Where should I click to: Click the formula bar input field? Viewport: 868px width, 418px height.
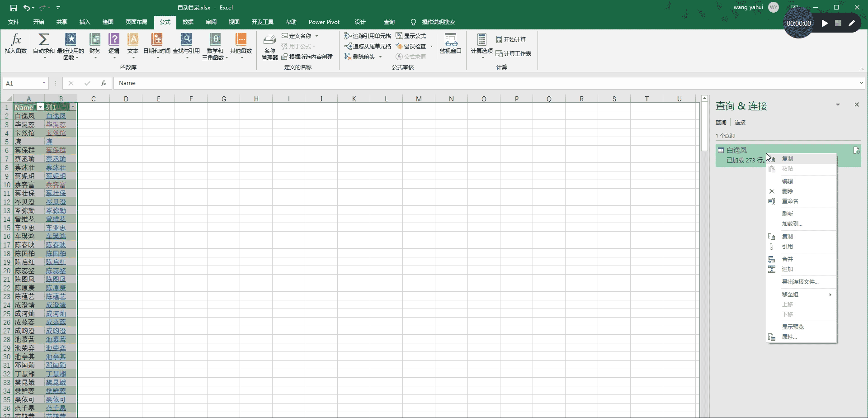pyautogui.click(x=486, y=83)
